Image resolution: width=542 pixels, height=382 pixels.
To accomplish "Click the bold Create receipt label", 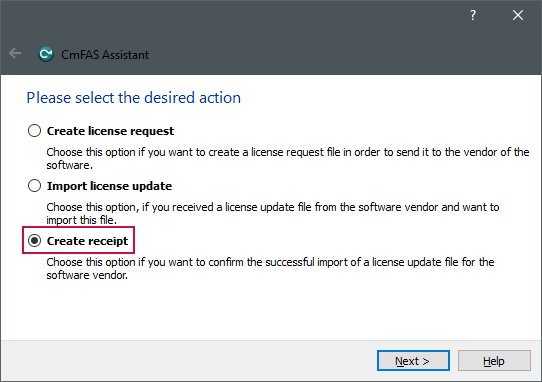I will click(87, 241).
